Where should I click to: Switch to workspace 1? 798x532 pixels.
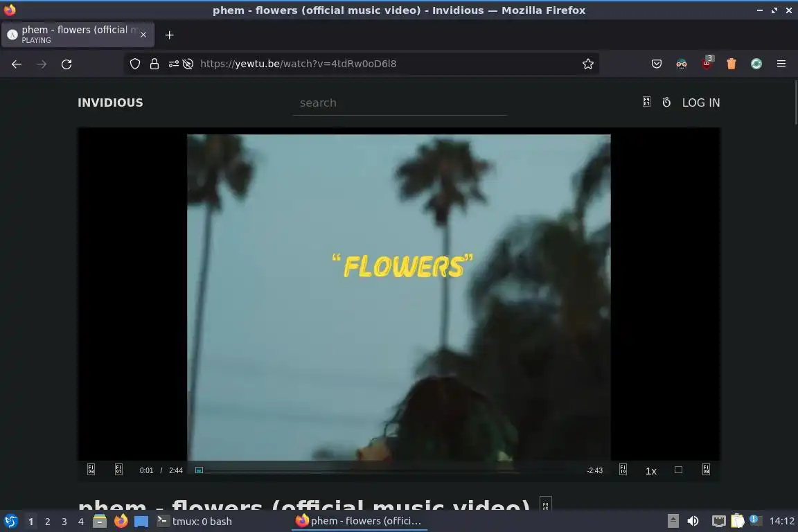[31, 522]
